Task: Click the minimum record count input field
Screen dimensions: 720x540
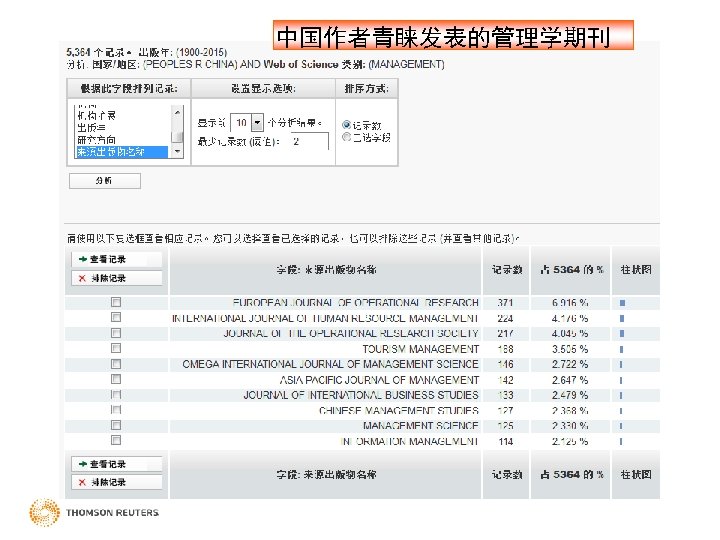Action: [x=309, y=141]
